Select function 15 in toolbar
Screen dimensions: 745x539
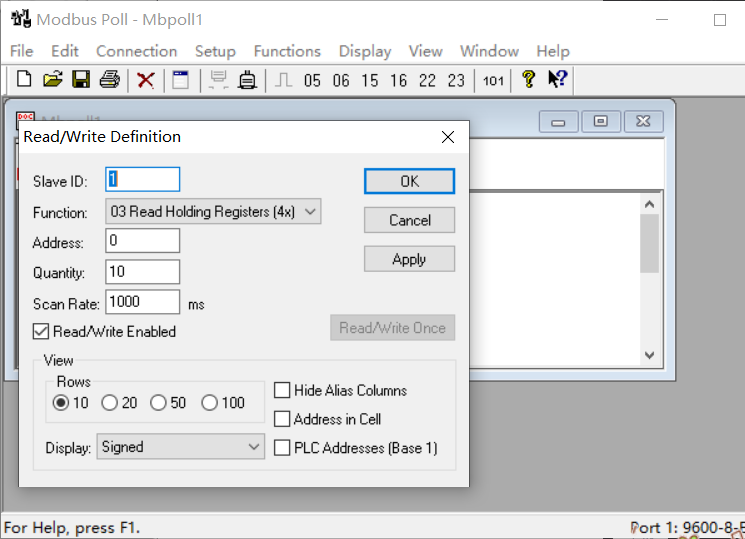[x=370, y=80]
